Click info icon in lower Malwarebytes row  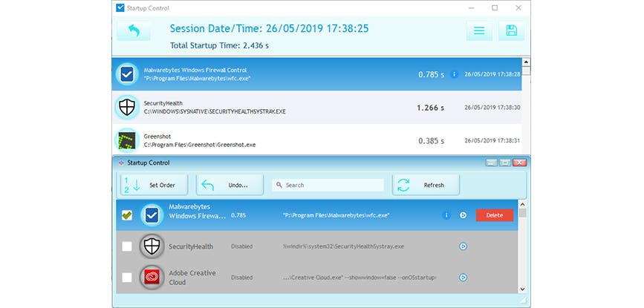click(446, 215)
